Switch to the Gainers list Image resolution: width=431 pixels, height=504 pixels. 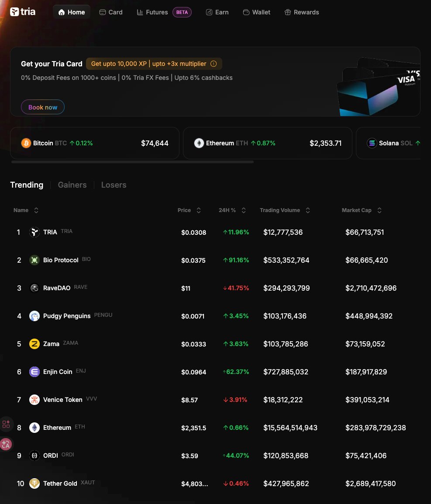[x=72, y=185]
